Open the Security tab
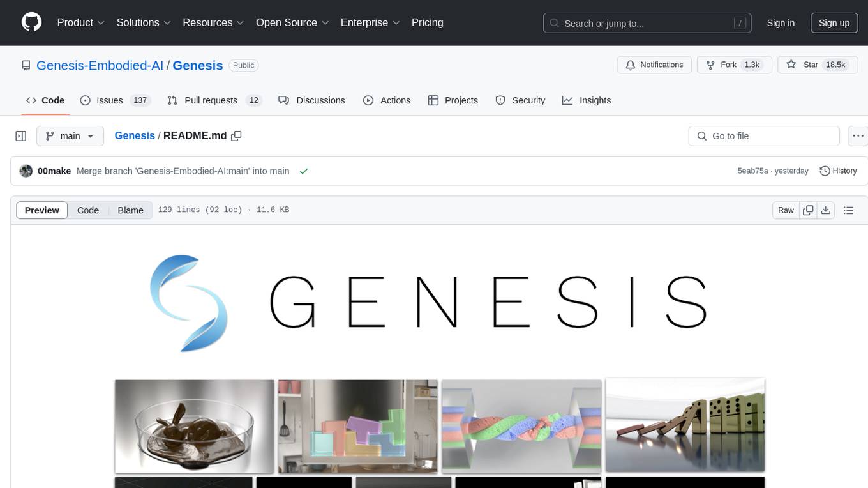Screen dimensions: 868x488 (521, 100)
